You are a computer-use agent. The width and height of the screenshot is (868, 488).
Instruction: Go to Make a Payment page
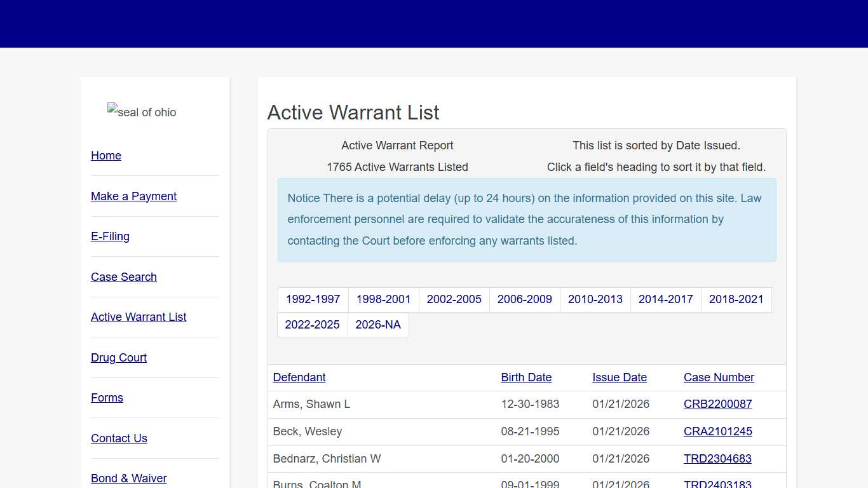point(133,196)
